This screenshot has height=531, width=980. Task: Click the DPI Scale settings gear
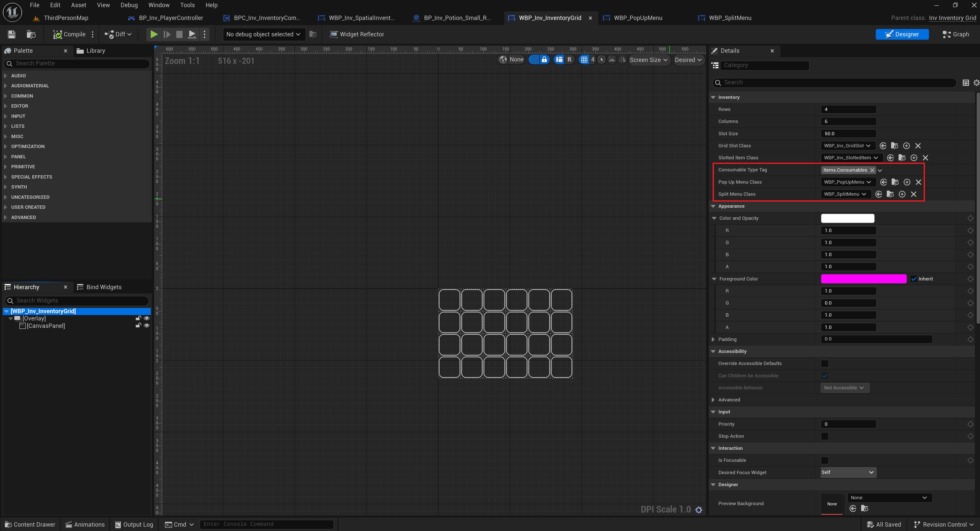pyautogui.click(x=699, y=510)
